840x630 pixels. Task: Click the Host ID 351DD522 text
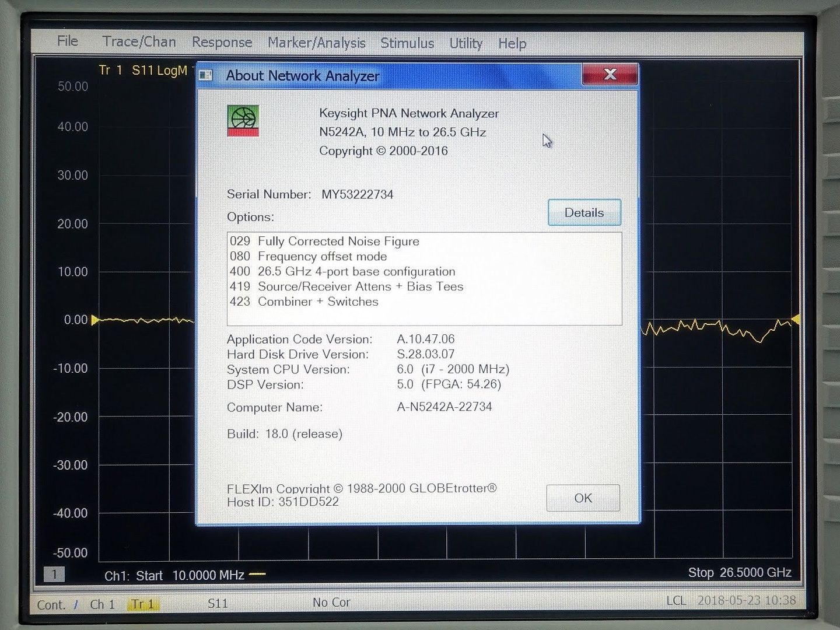[x=283, y=502]
